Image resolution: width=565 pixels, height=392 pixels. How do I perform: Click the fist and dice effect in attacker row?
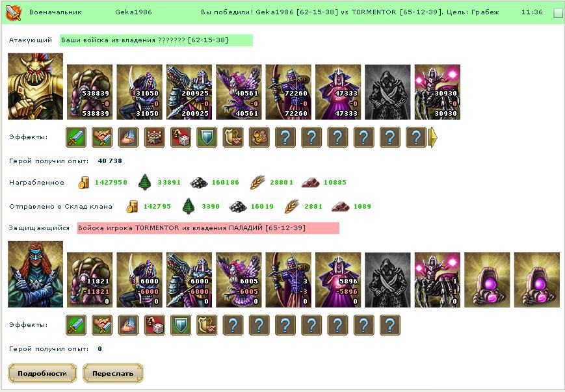coord(181,137)
